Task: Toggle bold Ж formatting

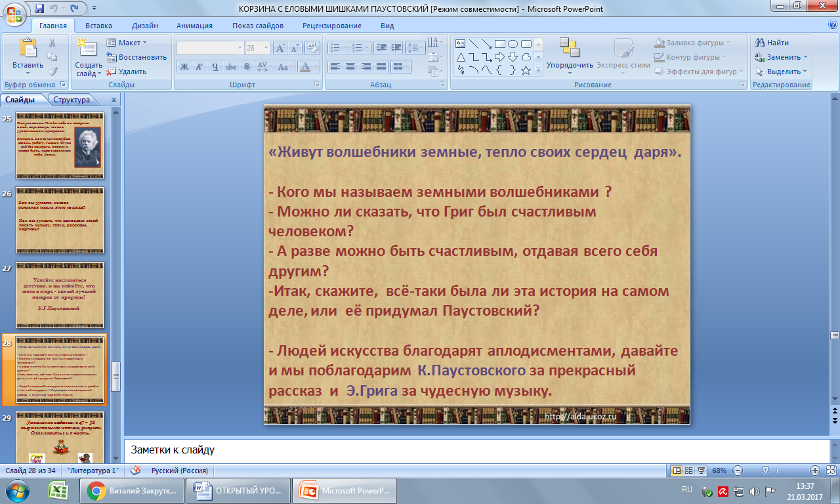Action: (x=184, y=67)
